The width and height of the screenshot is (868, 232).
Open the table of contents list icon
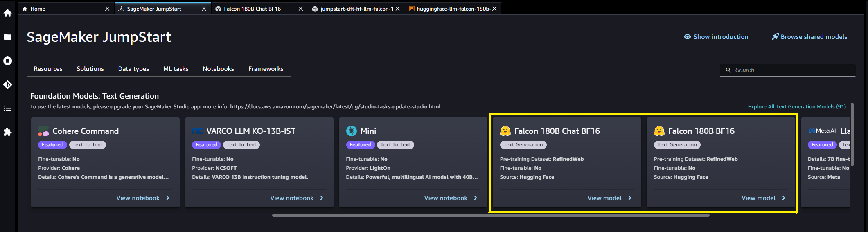tap(7, 108)
